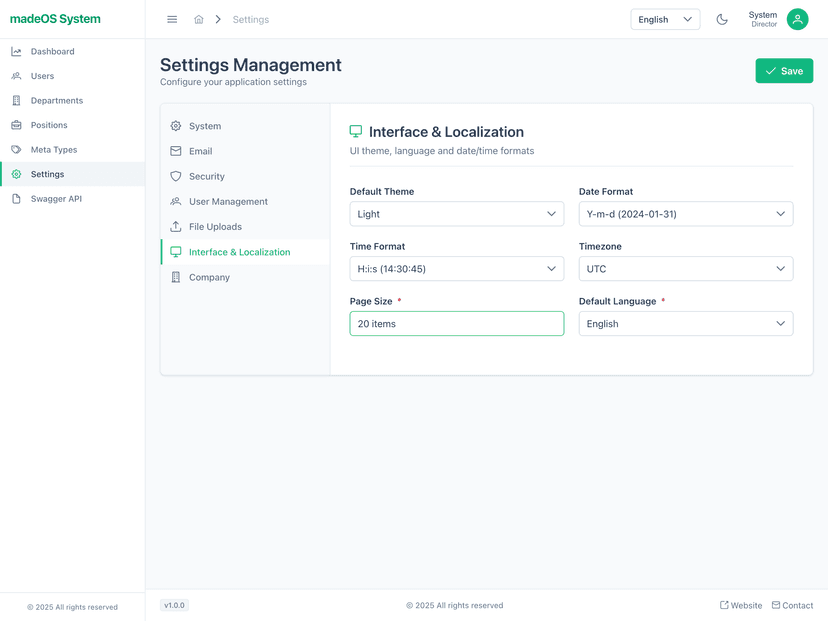Select the Security settings tab
Screen dimensions: 828x621
pos(245,176)
